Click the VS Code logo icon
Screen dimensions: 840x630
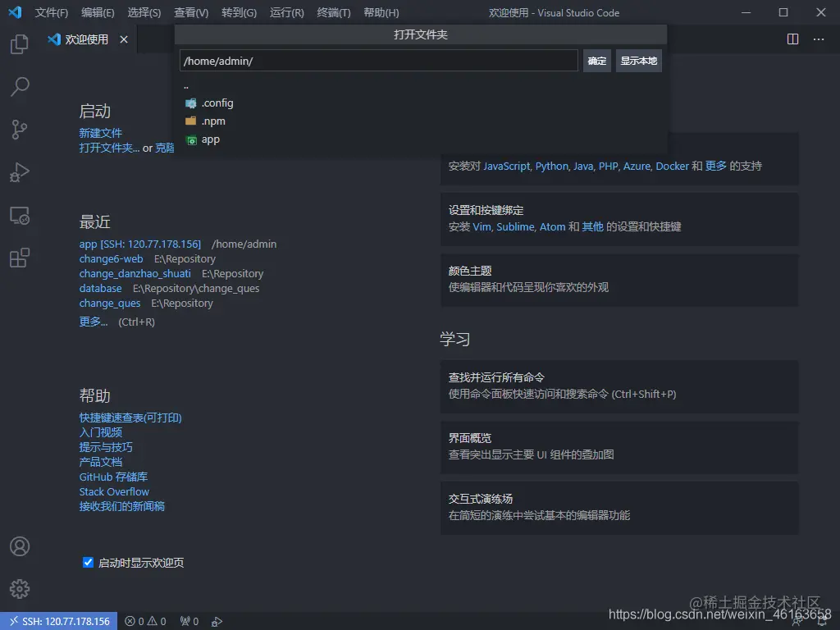tap(15, 12)
